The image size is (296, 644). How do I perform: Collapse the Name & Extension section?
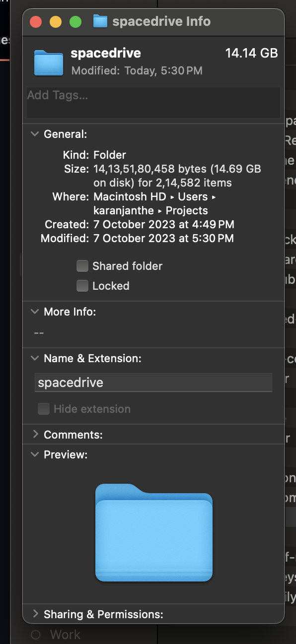[34, 358]
